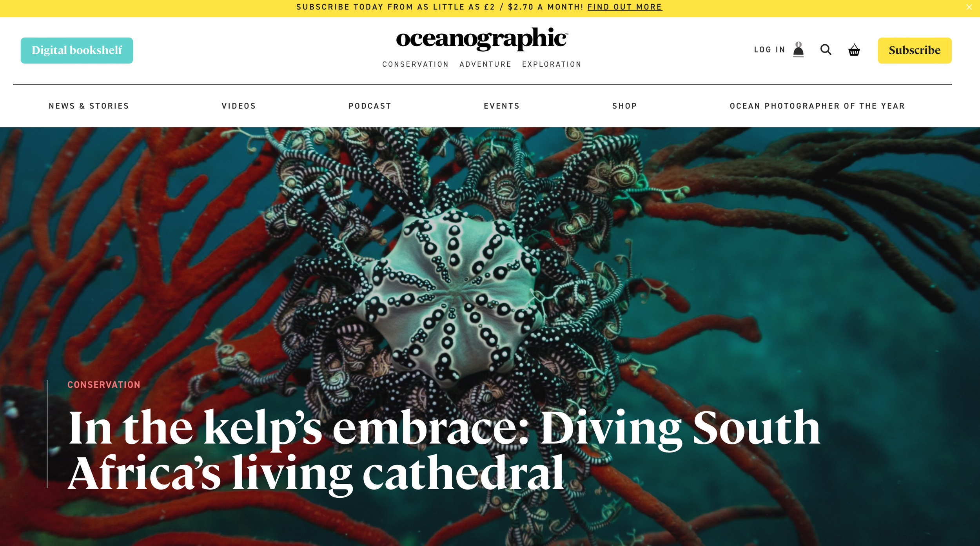This screenshot has height=546, width=980.
Task: Open the Podcast menu item
Action: 370,106
